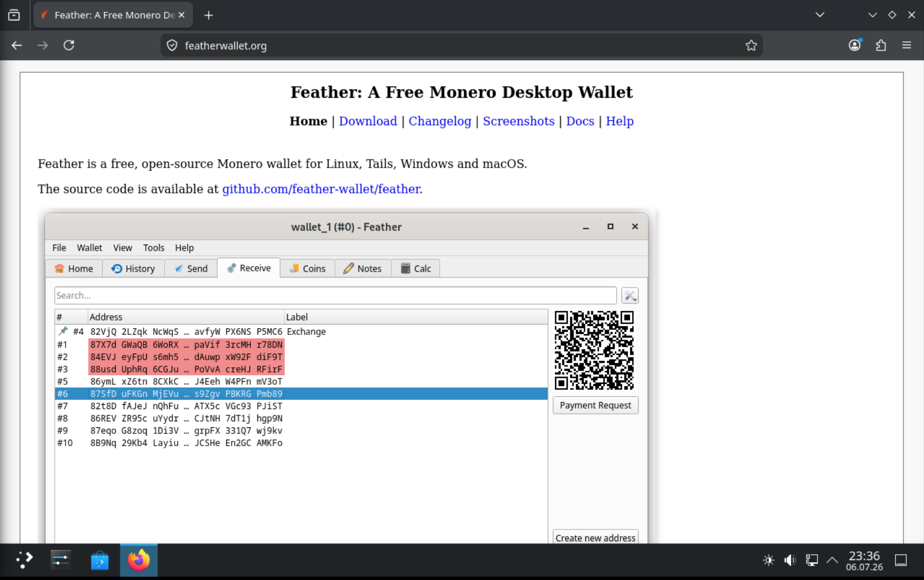Click the show desktop icon
Viewport: 924px width, 580px height.
(901, 560)
